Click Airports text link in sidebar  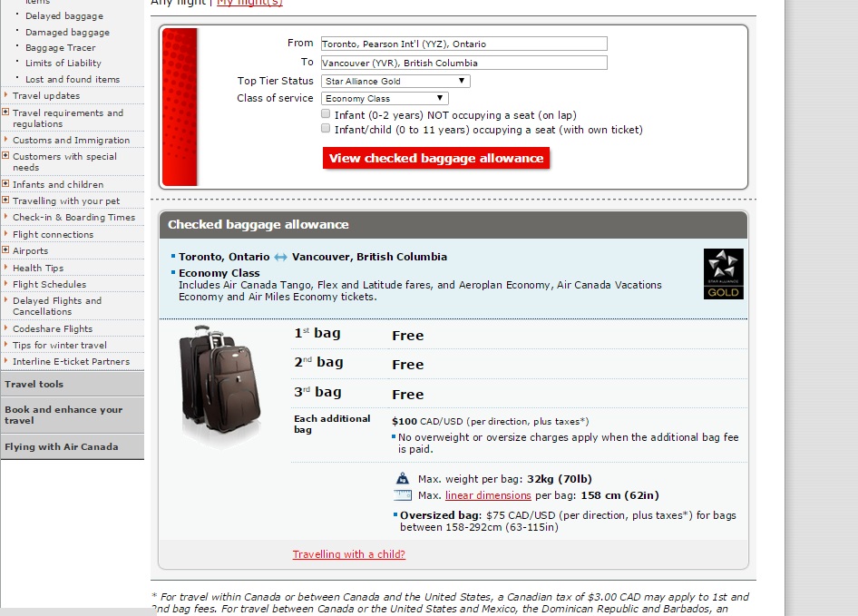coord(31,250)
